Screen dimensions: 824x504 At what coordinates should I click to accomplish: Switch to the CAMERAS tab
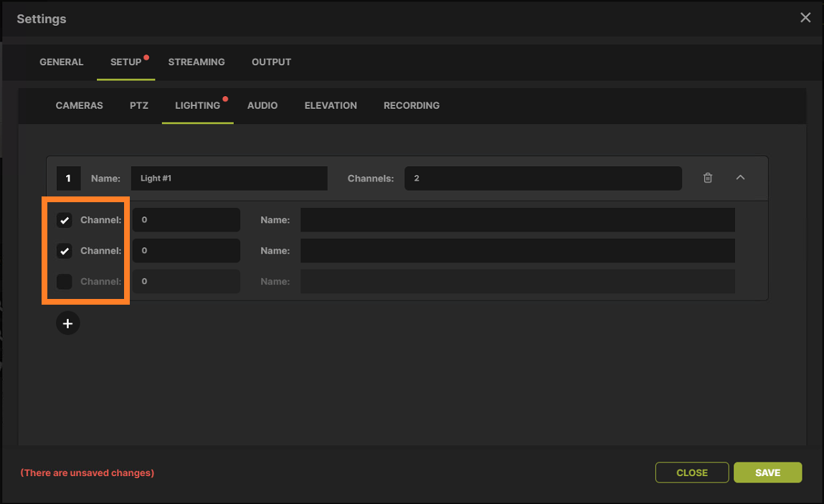click(79, 105)
